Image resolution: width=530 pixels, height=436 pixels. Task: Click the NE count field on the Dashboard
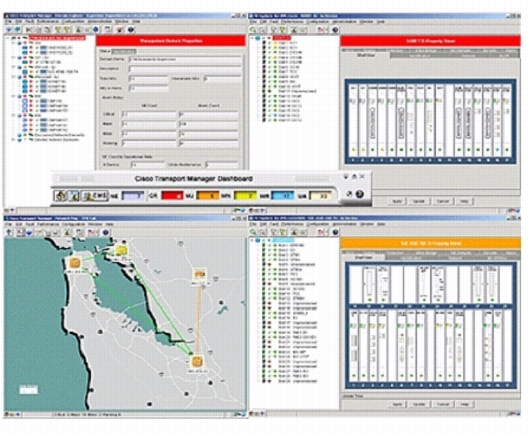(133, 195)
